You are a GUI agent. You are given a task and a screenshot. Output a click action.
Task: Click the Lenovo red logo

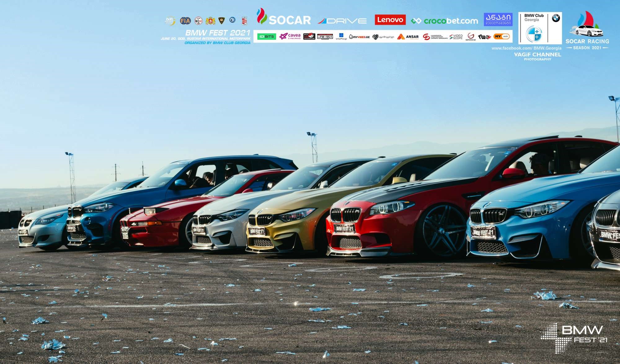[x=390, y=20]
